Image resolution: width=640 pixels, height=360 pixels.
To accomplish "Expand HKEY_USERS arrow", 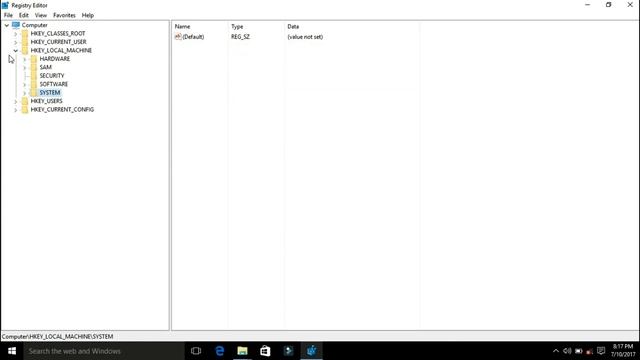I will pos(16,101).
